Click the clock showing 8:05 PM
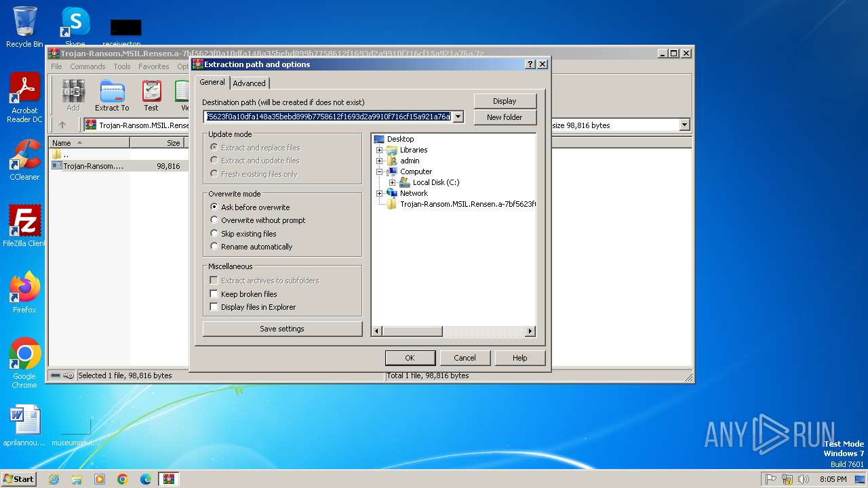Image resolution: width=868 pixels, height=488 pixels. click(833, 479)
